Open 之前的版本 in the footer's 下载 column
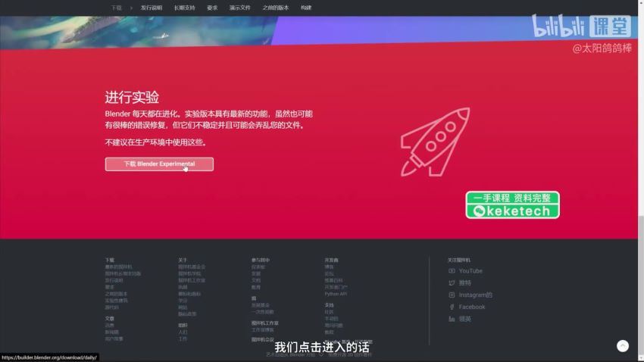 pyautogui.click(x=116, y=294)
